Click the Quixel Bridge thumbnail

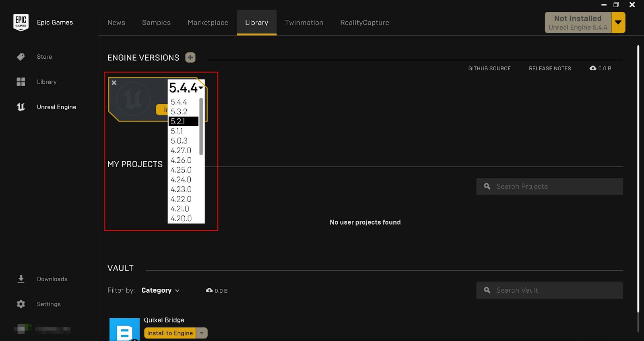coord(125,329)
